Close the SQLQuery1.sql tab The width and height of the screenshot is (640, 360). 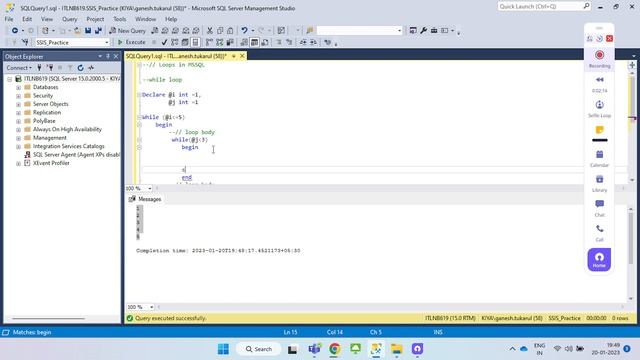pos(242,56)
